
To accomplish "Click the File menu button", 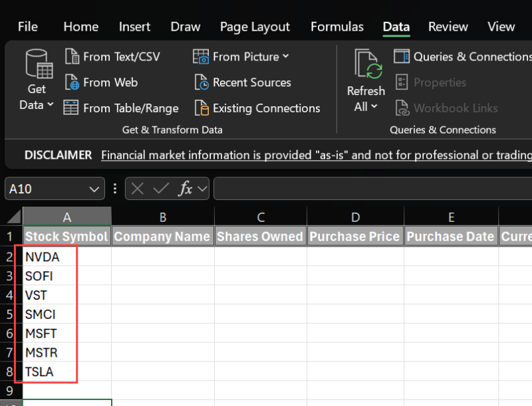I will click(x=27, y=27).
